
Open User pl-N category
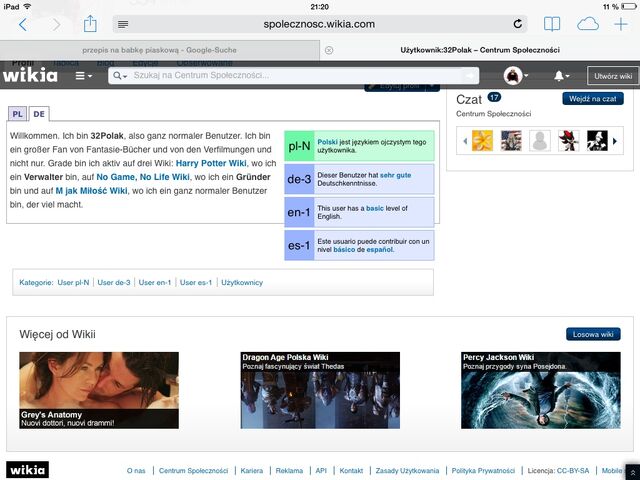(73, 282)
